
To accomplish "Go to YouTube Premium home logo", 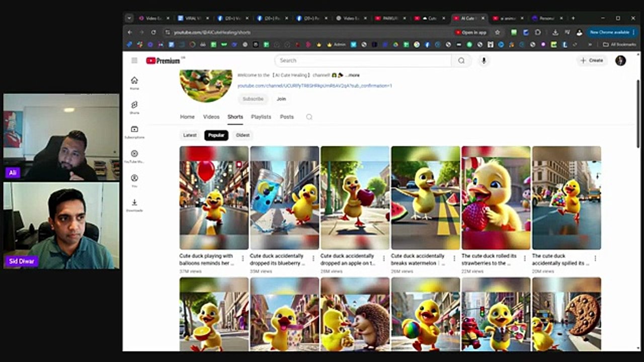I will click(163, 60).
